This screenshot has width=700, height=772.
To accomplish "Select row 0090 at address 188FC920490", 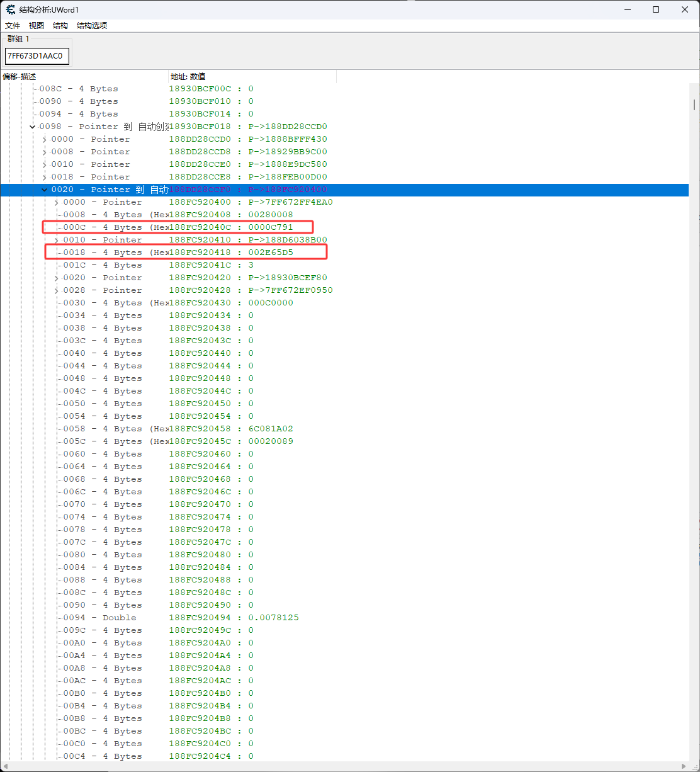I will 344,605.
